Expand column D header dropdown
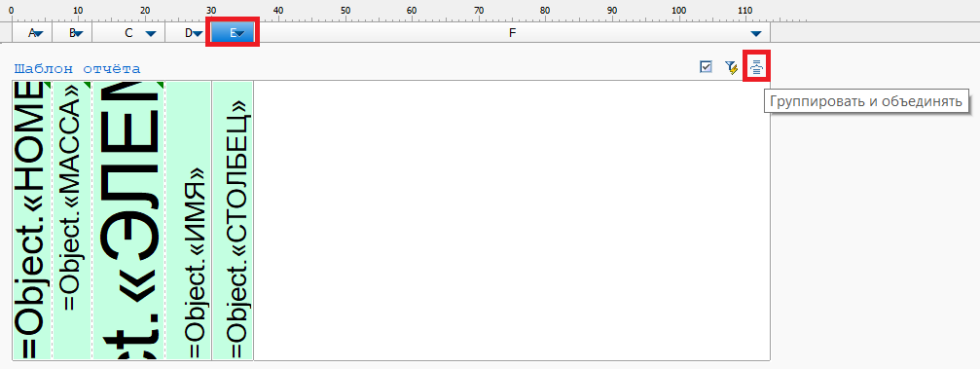The width and height of the screenshot is (980, 369). pyautogui.click(x=197, y=34)
